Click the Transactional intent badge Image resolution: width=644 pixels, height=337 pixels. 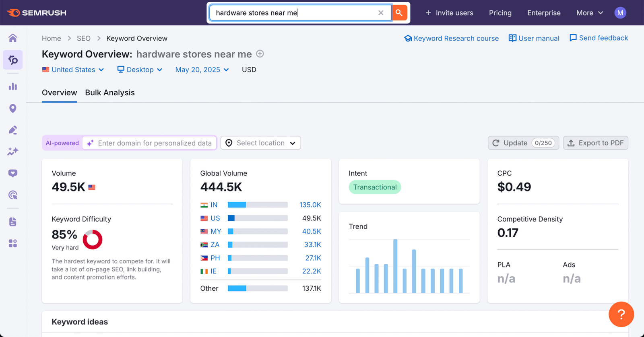coord(375,187)
